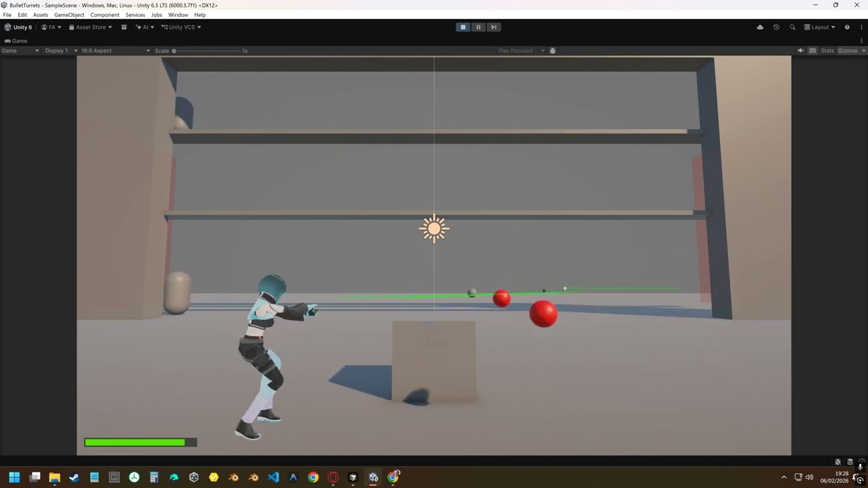Open the Help menu
Image resolution: width=868 pixels, height=488 pixels.
(200, 15)
